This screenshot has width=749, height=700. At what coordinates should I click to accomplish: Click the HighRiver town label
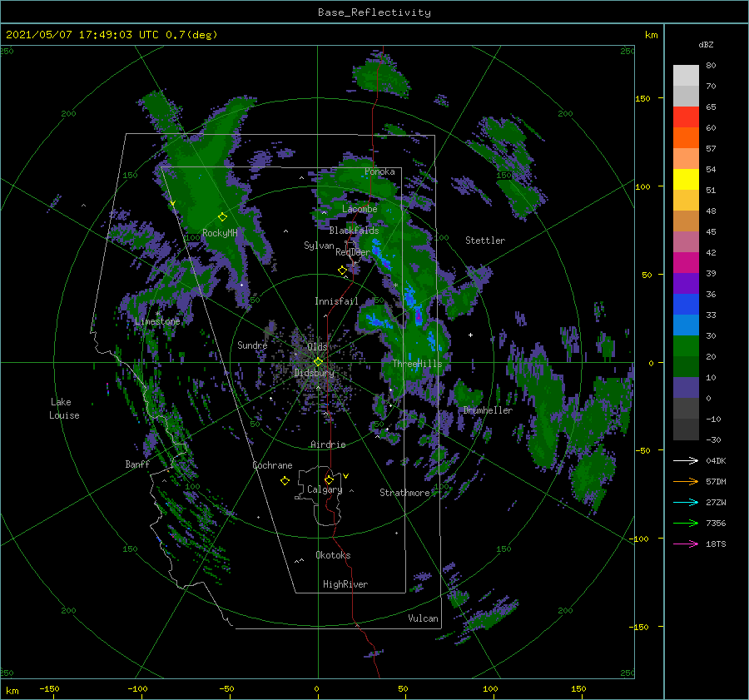pos(345,584)
